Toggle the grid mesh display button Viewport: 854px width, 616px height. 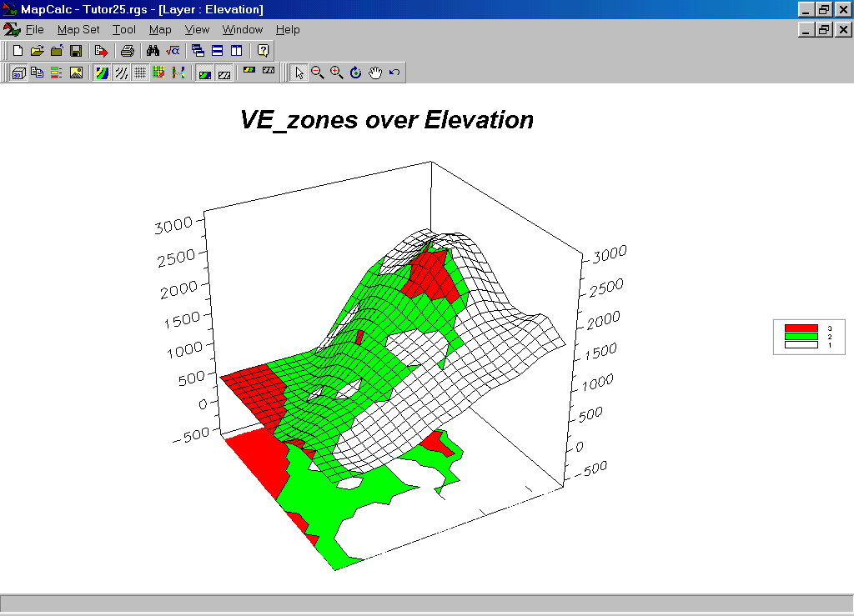tap(140, 73)
